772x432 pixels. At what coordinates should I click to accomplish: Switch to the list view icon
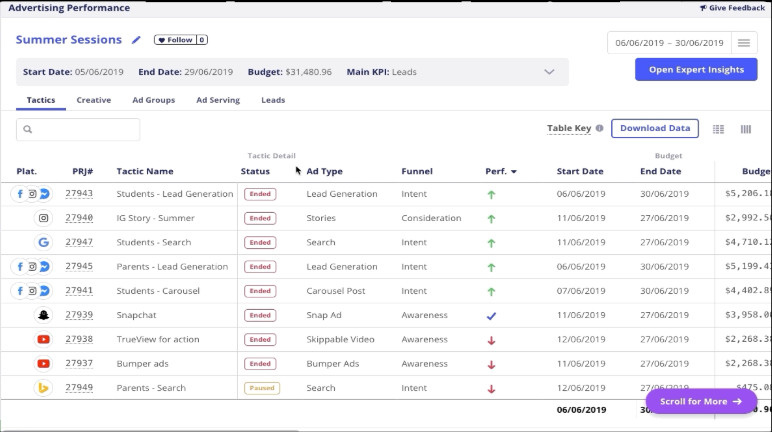click(x=718, y=129)
